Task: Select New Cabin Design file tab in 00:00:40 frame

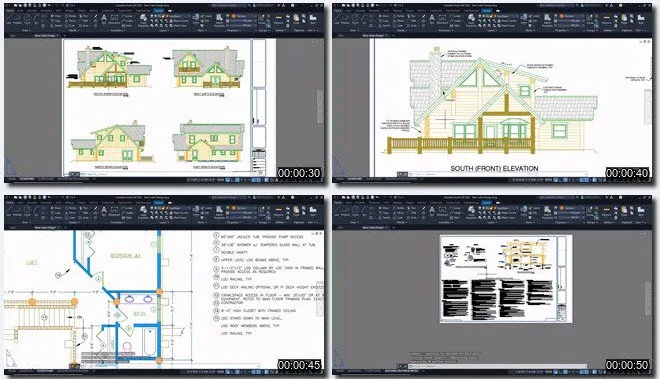Action: [374, 35]
